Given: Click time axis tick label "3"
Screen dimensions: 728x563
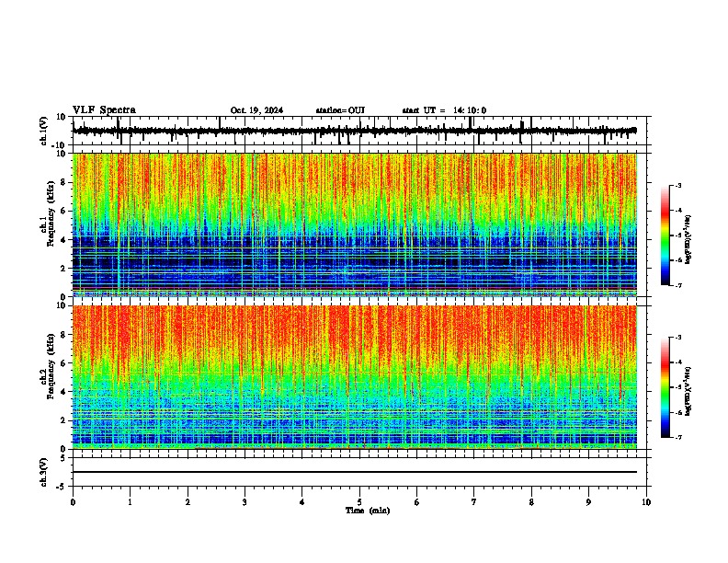Looking at the screenshot, I should pyautogui.click(x=245, y=502).
